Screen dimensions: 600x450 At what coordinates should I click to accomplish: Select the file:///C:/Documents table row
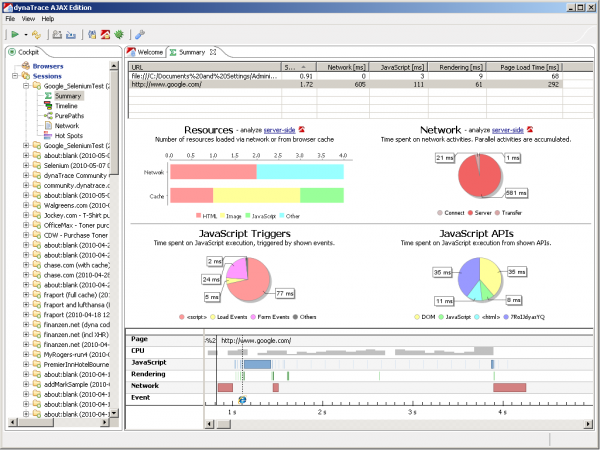click(x=345, y=76)
